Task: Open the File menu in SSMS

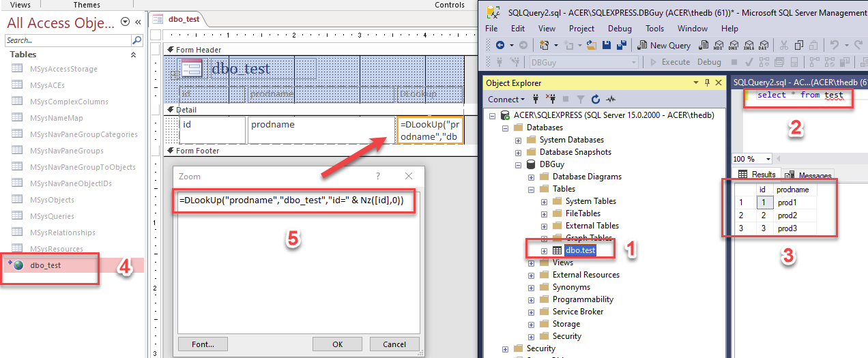Action: pos(491,29)
